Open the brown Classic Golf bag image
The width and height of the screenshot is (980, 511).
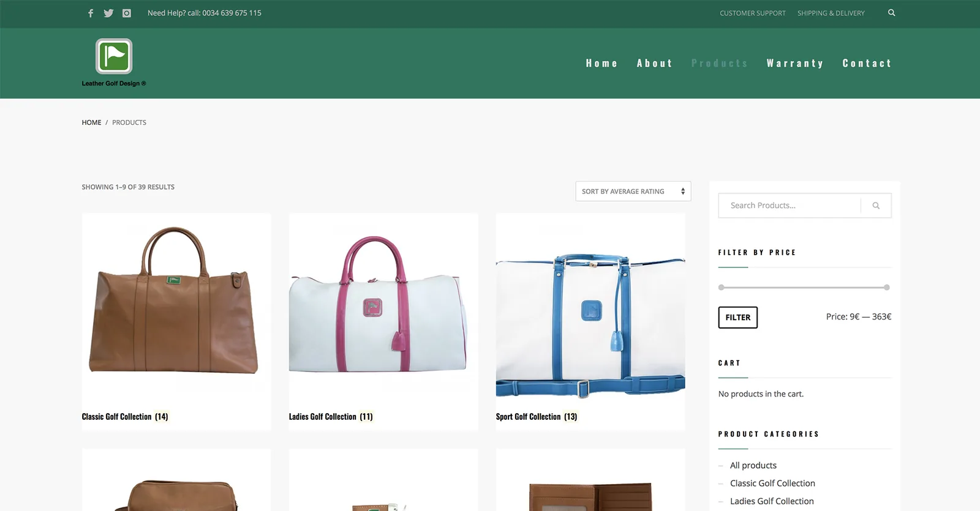click(x=176, y=308)
